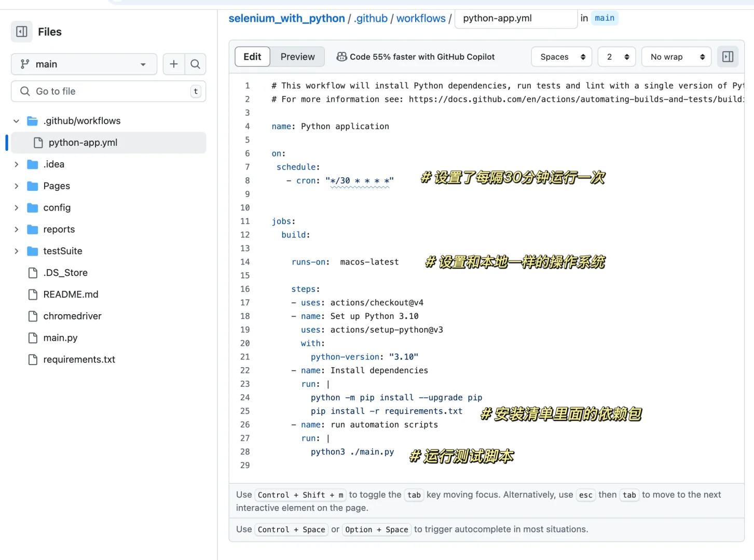The width and height of the screenshot is (754, 560).
Task: Click the text "macos-latest" in the editor
Action: click(x=369, y=262)
